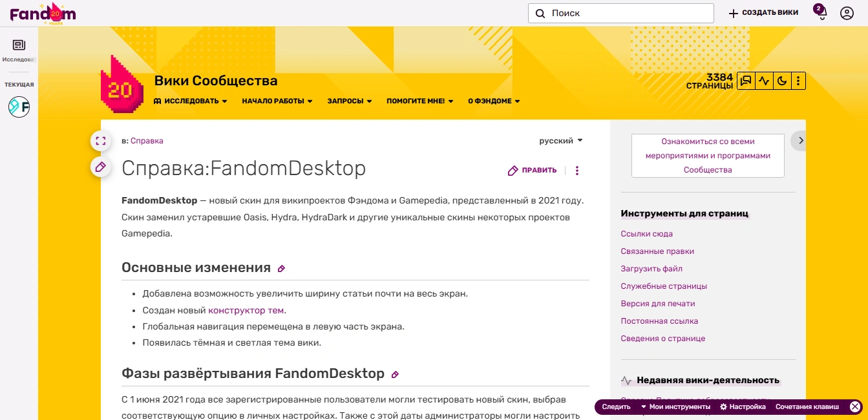Open Версия для печати link
This screenshot has height=420, width=868.
658,304
